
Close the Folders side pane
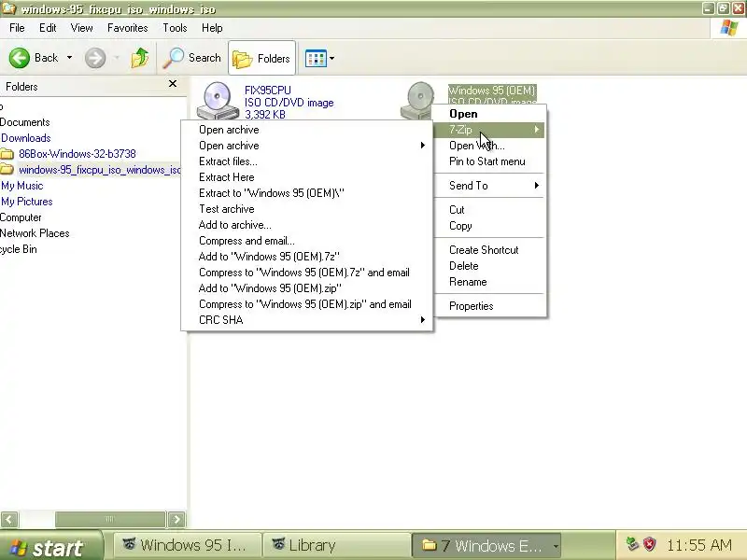pos(173,84)
